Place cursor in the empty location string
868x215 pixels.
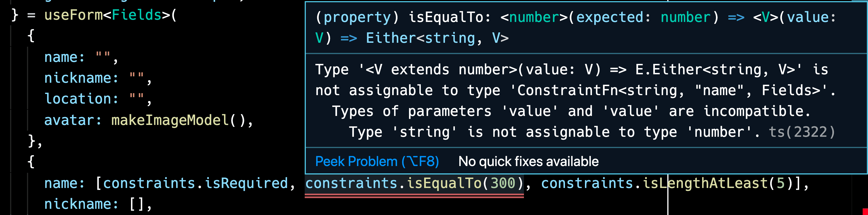tap(137, 98)
